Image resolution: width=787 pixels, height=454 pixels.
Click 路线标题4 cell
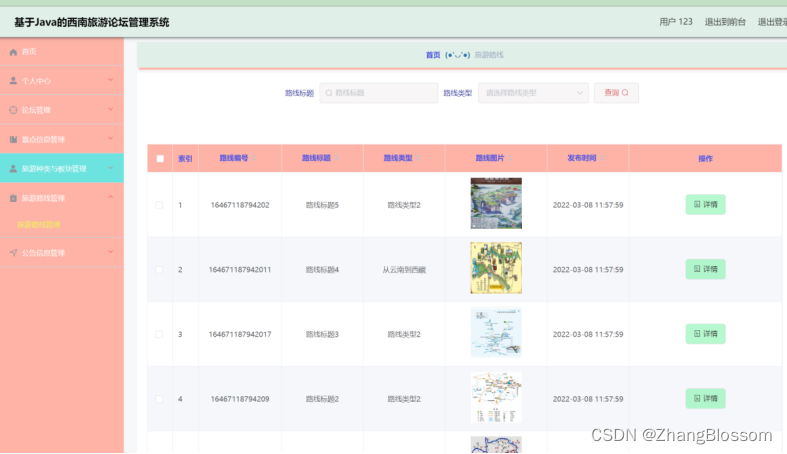click(x=322, y=270)
